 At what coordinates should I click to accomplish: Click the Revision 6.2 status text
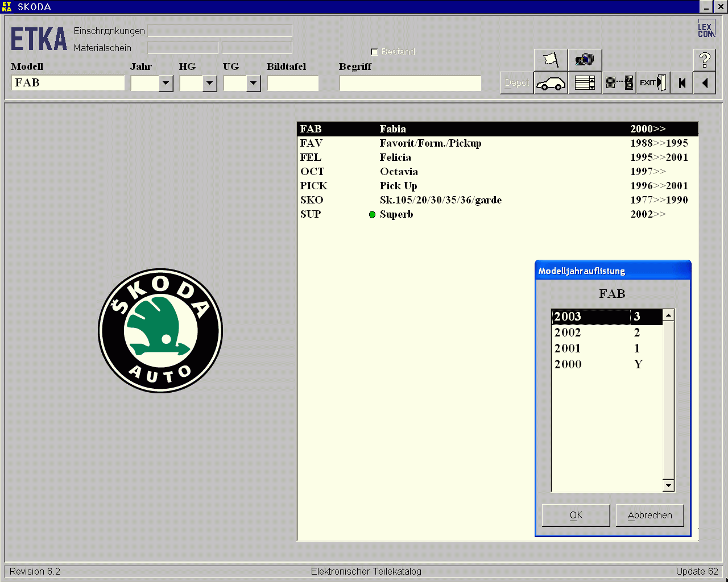point(35,572)
